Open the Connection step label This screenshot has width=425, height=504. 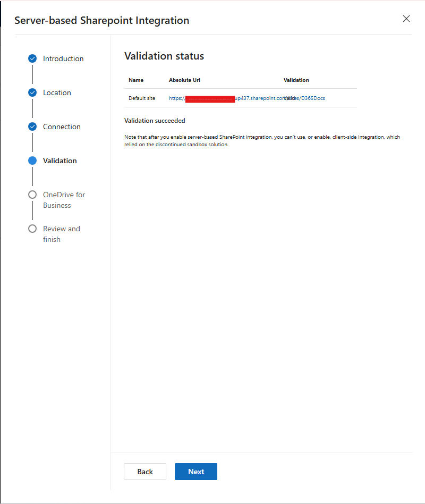pos(62,127)
